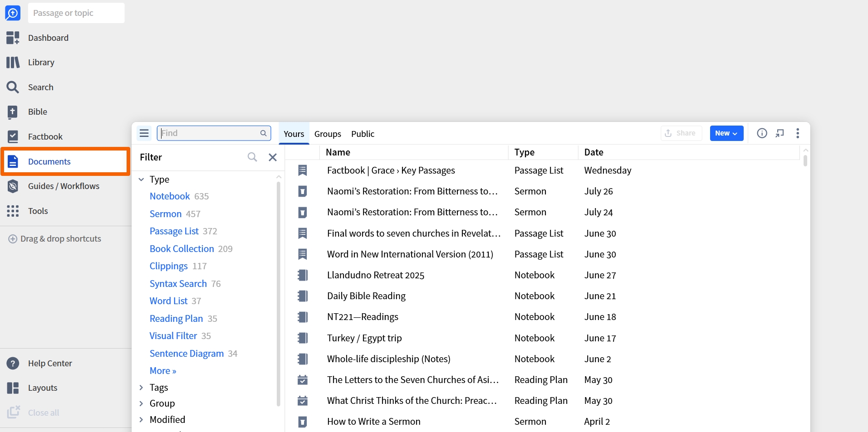Image resolution: width=868 pixels, height=432 pixels.
Task: Click the Share button
Action: [x=681, y=133]
